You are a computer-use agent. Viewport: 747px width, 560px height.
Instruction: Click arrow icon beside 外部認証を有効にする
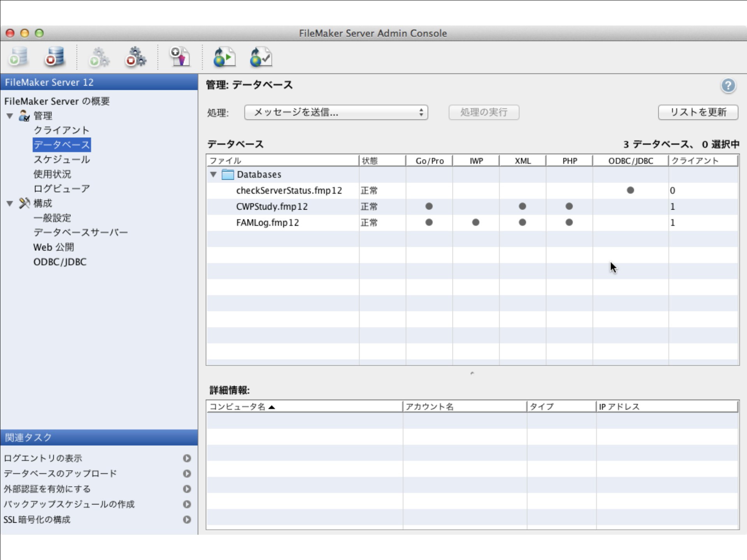(x=187, y=489)
